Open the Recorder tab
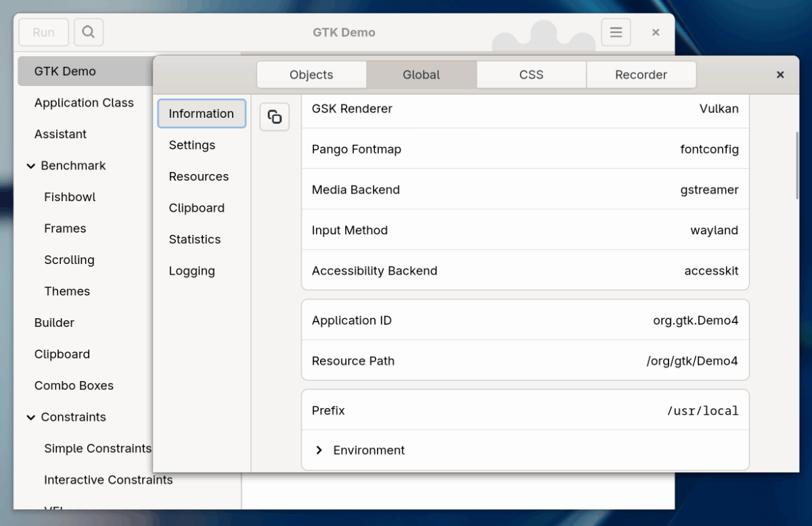 pos(641,74)
